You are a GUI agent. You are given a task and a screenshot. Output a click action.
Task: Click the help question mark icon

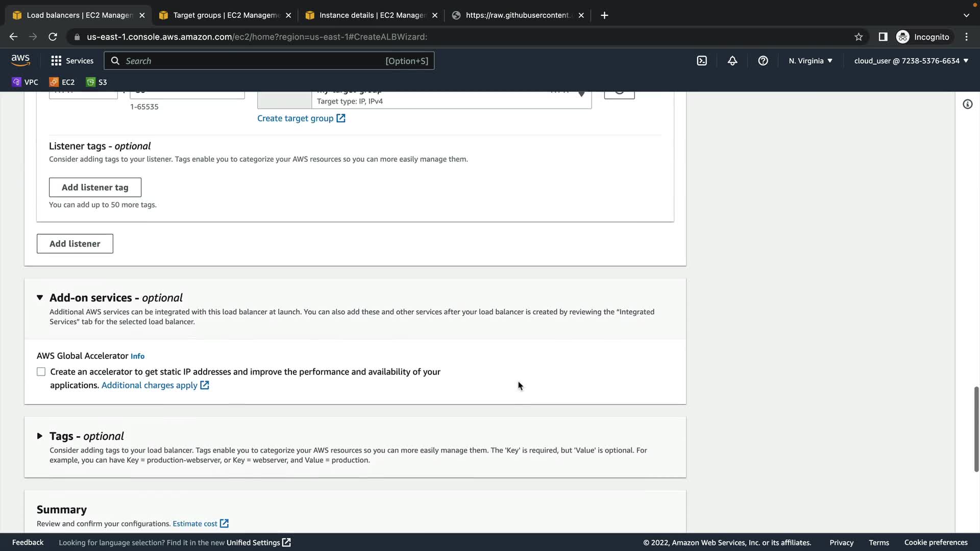pyautogui.click(x=763, y=61)
